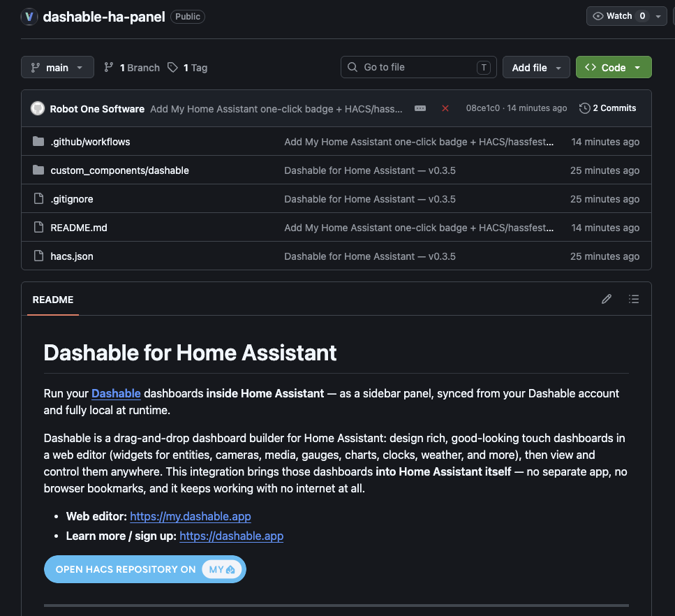The width and height of the screenshot is (675, 616).
Task: Open commit message in .github/workflows row
Action: click(x=418, y=142)
